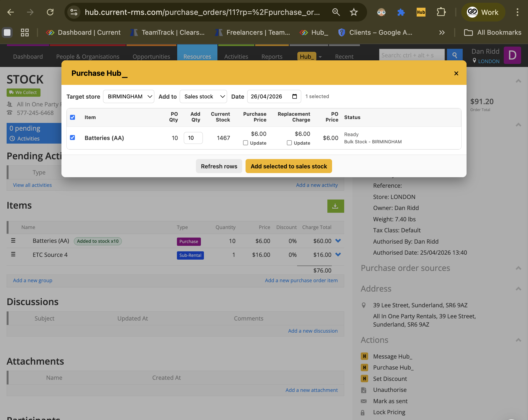
Task: Open Clients – Google A... bookmark
Action: 375,33
